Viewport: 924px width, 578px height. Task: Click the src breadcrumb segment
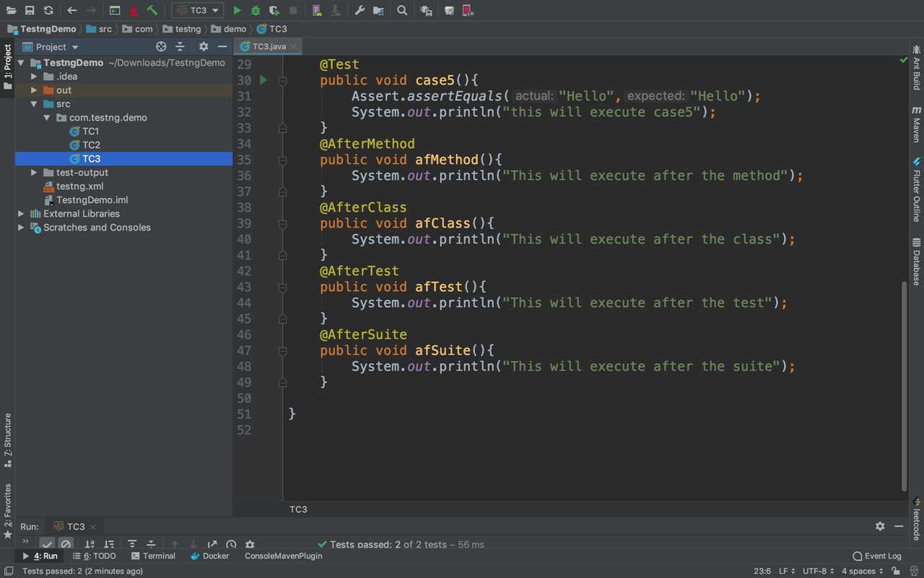tap(99, 29)
